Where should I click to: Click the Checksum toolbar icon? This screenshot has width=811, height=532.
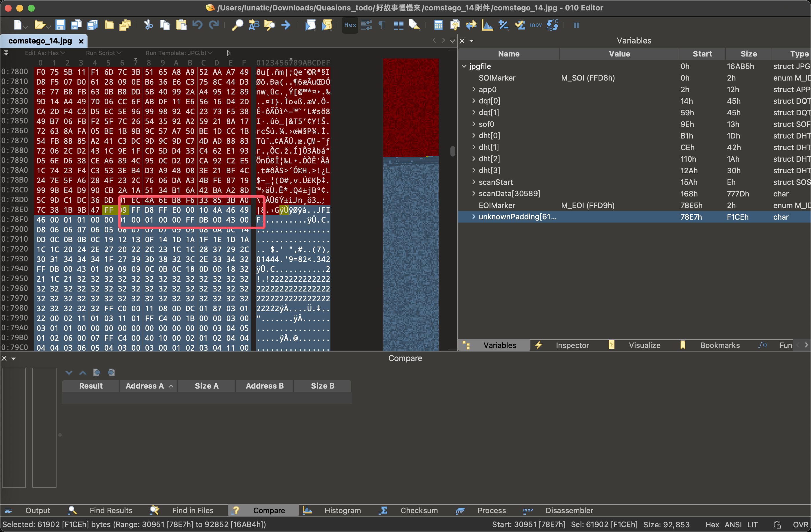tap(520, 25)
